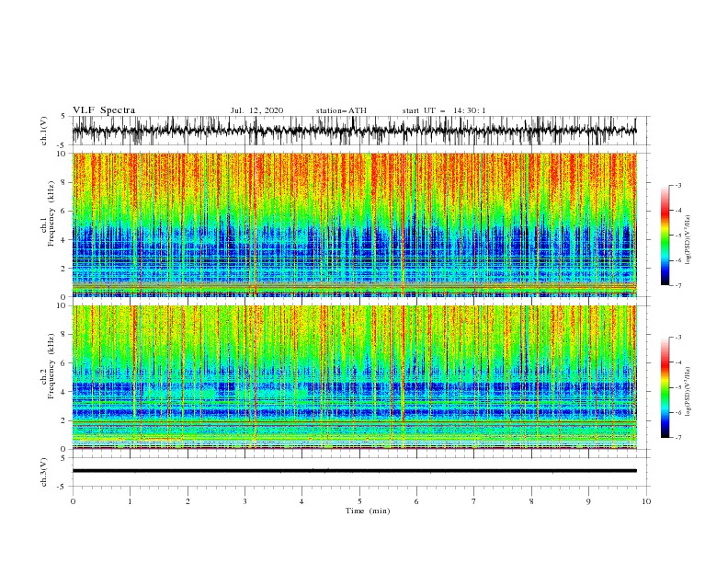
Task: Click time axis tick label "5"
Action: pos(359,501)
